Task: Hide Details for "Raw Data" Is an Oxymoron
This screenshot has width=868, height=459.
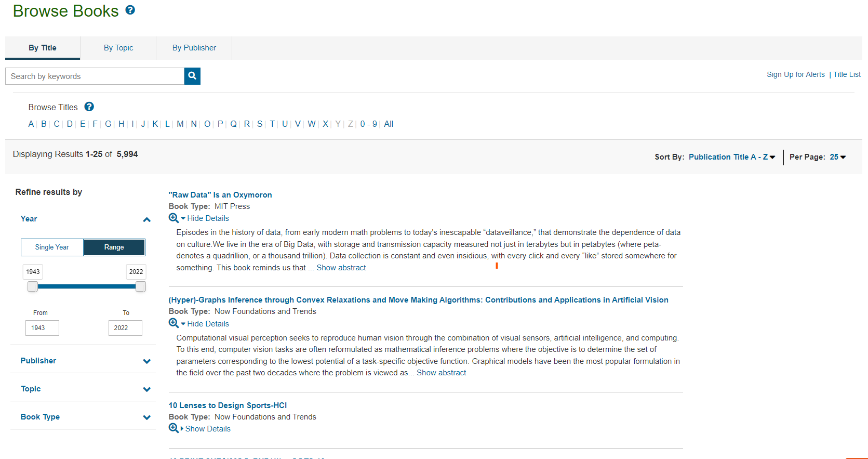Action: tap(208, 218)
